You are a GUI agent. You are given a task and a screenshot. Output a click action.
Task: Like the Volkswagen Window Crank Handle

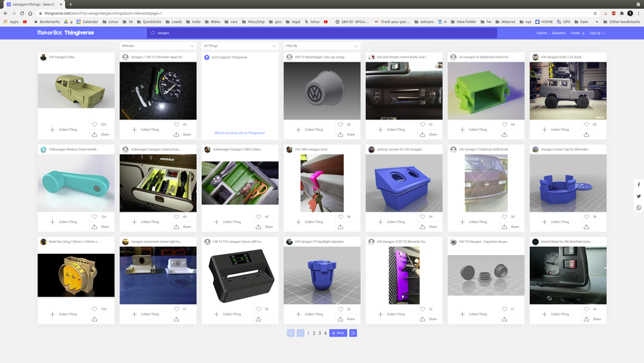click(x=94, y=216)
